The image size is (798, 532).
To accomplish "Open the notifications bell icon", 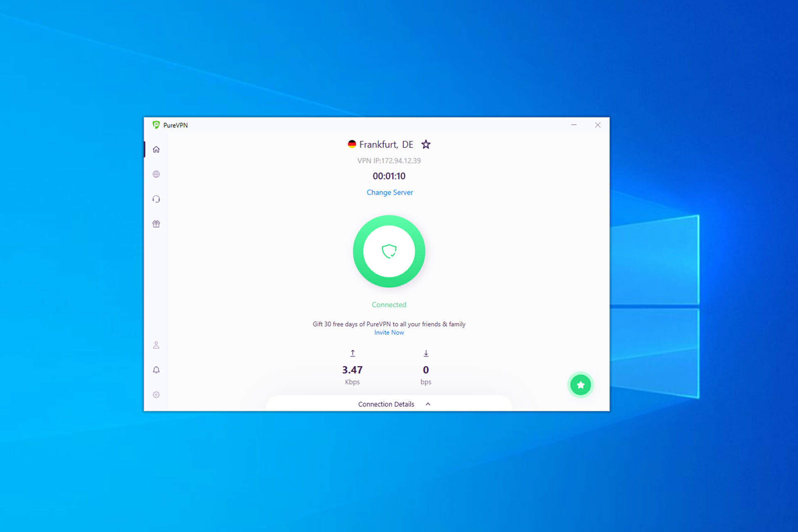I will point(156,370).
